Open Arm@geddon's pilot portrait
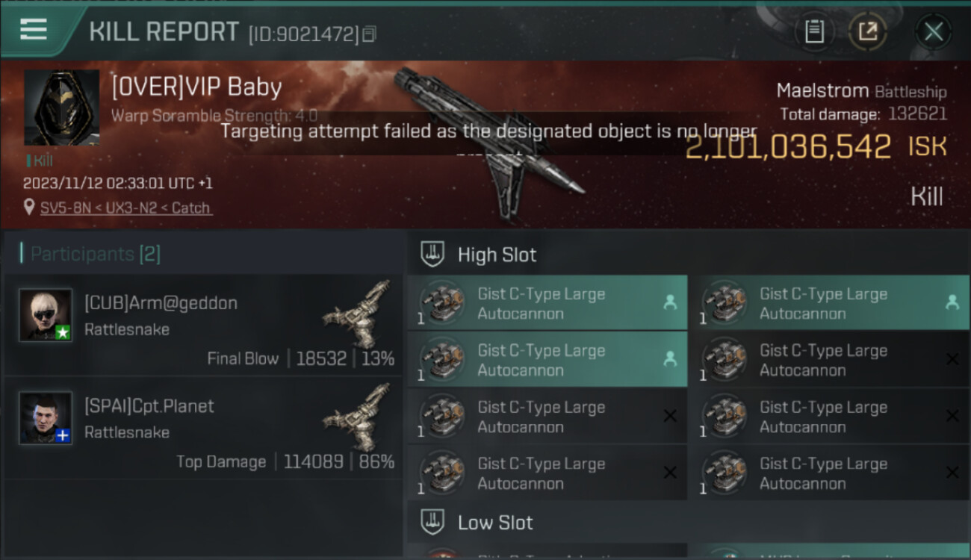 (46, 315)
